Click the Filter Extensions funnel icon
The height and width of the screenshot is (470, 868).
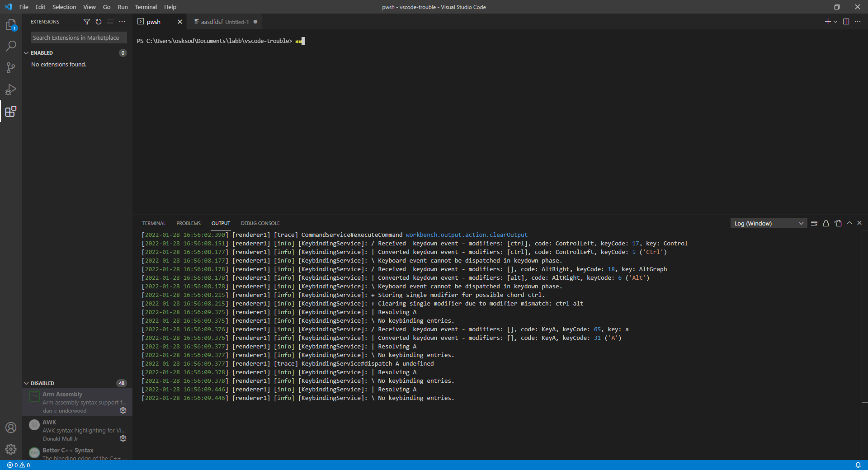pyautogui.click(x=87, y=22)
